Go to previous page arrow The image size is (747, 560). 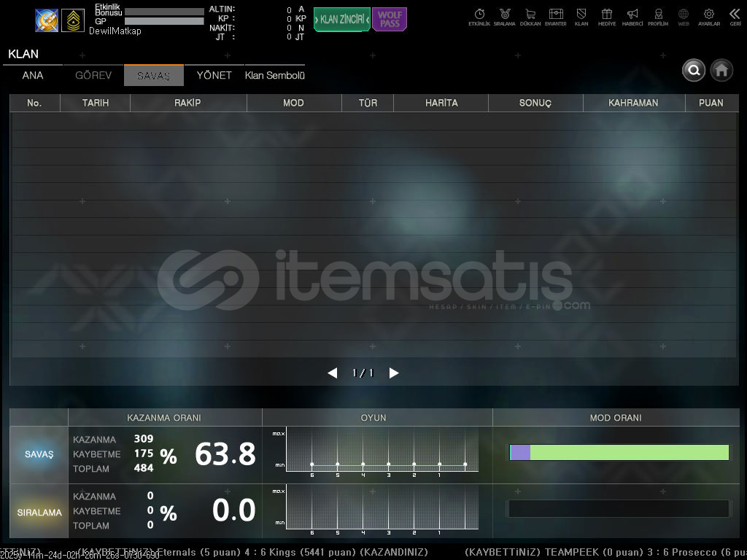tap(333, 373)
